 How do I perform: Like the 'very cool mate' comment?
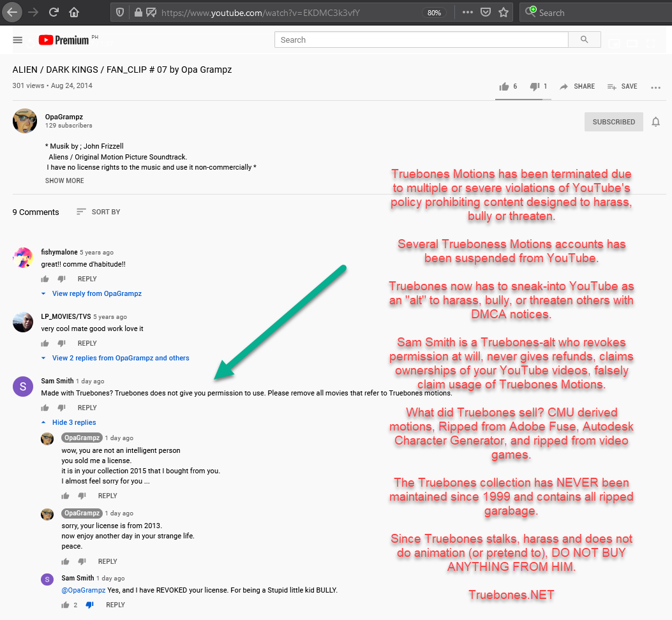tap(45, 343)
